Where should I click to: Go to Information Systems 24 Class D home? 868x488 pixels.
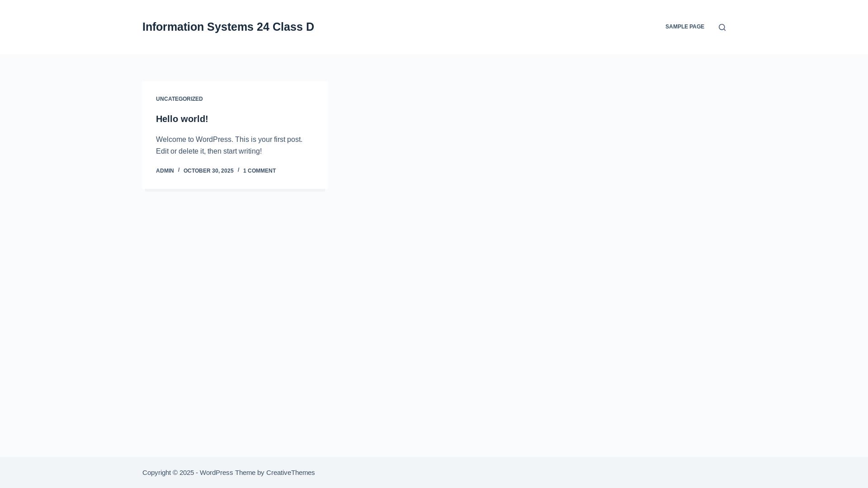[228, 27]
